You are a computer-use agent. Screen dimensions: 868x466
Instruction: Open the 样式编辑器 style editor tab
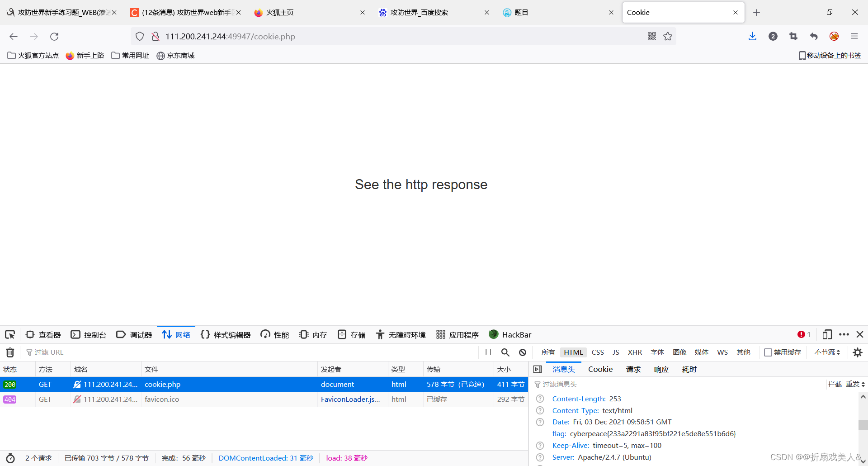coord(225,335)
